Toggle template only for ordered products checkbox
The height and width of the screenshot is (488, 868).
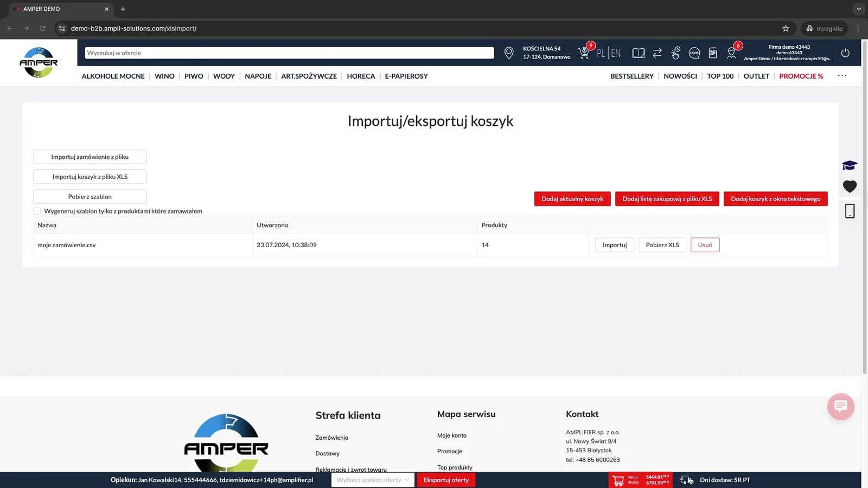pyautogui.click(x=37, y=211)
